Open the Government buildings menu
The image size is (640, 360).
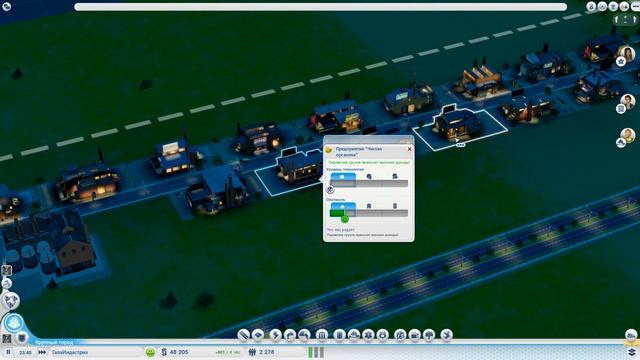[322, 335]
